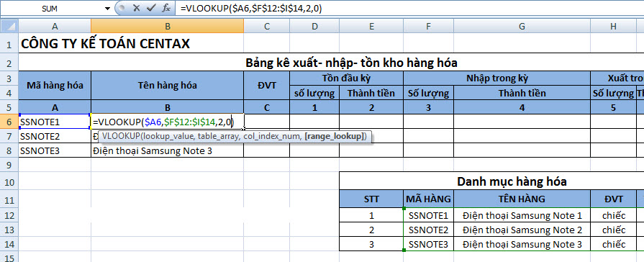Select row 9 header
Screen dimensions: 644x262
[x=9, y=165]
